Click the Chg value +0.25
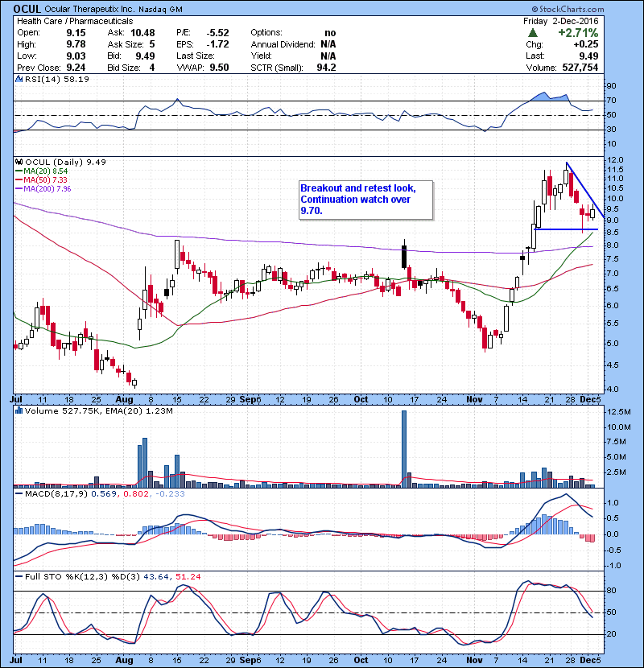The image size is (644, 668). tap(586, 44)
